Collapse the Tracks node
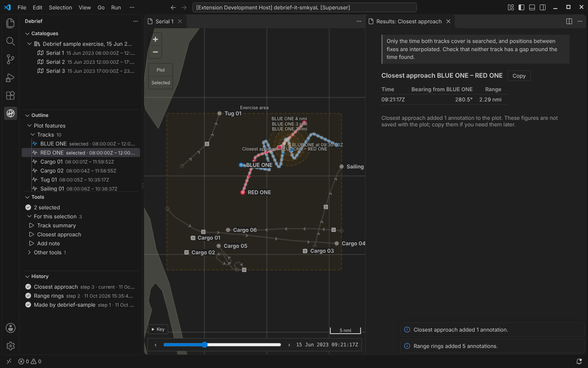Image resolution: width=588 pixels, height=368 pixels. pos(33,135)
